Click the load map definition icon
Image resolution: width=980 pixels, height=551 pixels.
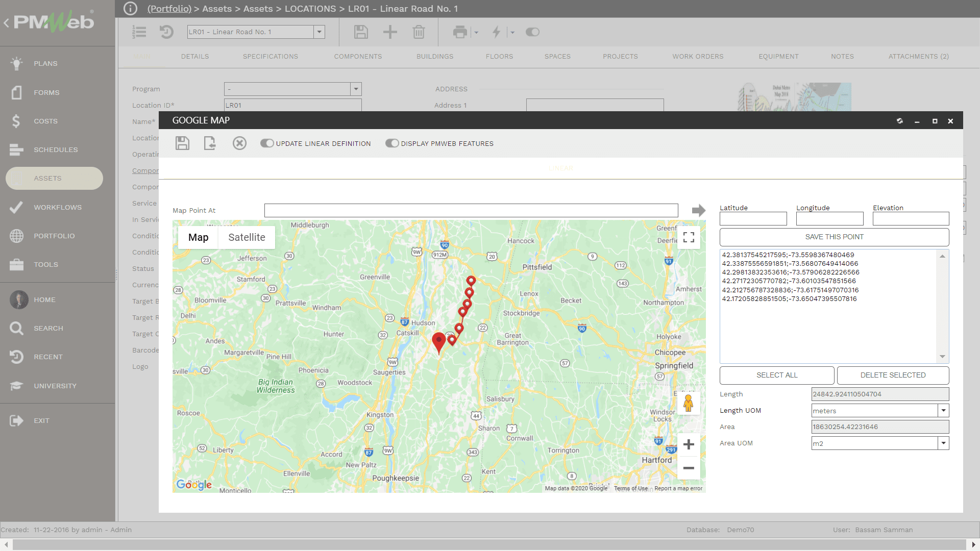pyautogui.click(x=210, y=143)
